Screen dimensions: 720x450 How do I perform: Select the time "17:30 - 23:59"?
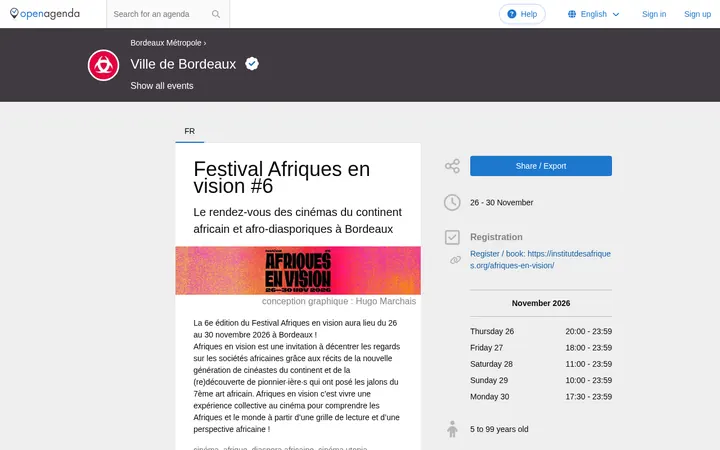coord(589,397)
